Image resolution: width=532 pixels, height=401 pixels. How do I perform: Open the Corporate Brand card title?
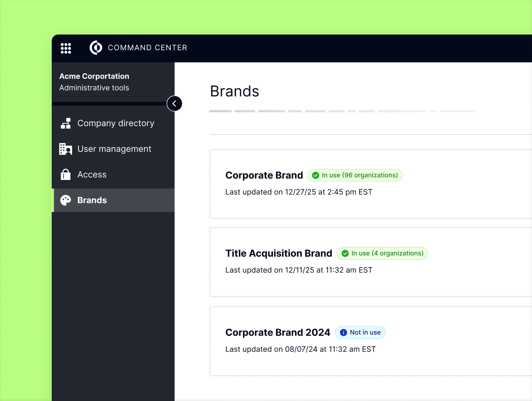coord(264,175)
